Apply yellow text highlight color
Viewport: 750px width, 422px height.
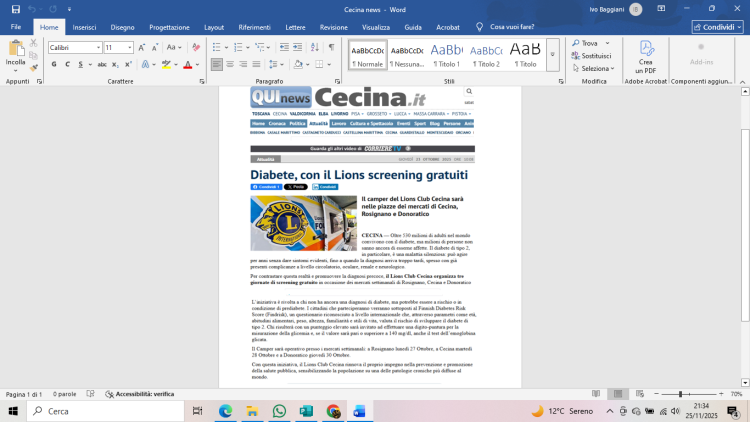point(166,64)
